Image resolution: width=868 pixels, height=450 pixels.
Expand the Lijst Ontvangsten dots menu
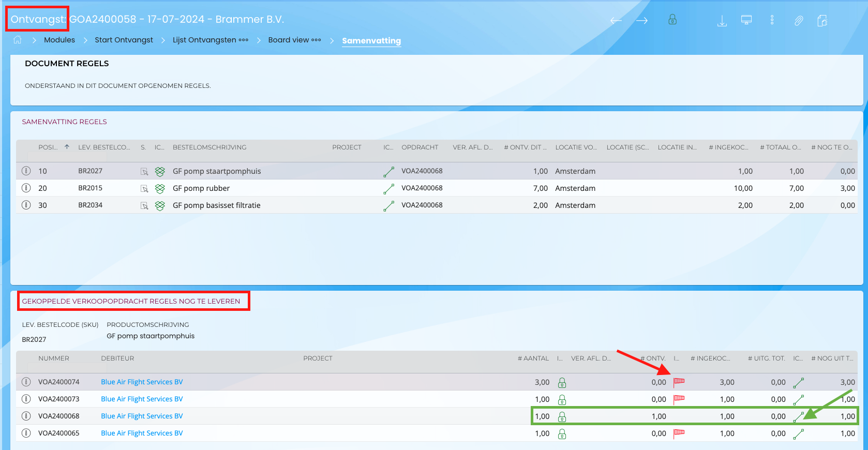pyautogui.click(x=244, y=40)
